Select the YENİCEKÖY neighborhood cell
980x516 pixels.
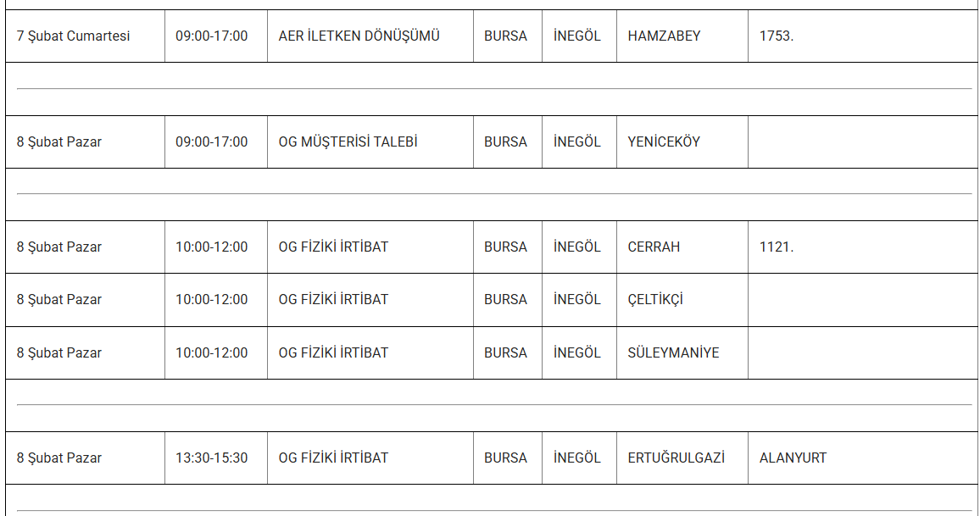(x=665, y=142)
